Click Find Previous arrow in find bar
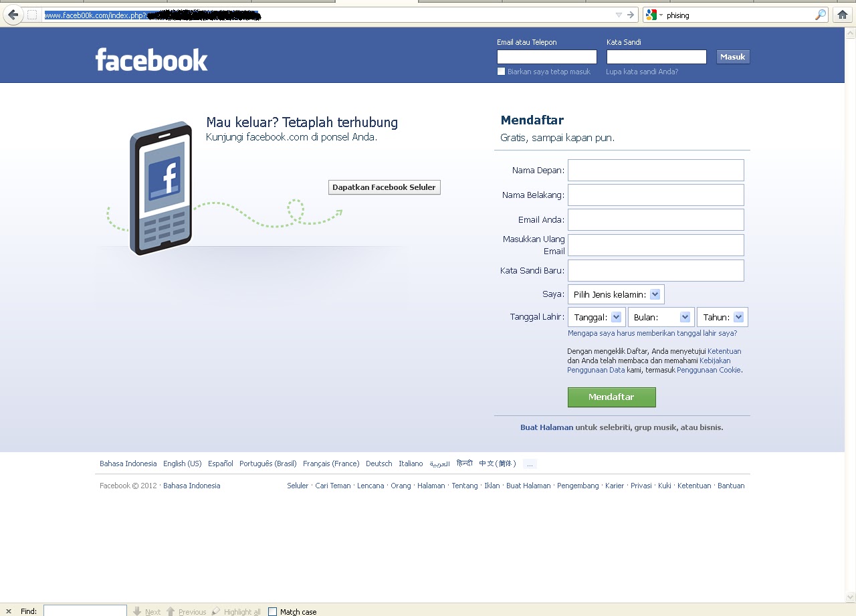 [x=186, y=611]
